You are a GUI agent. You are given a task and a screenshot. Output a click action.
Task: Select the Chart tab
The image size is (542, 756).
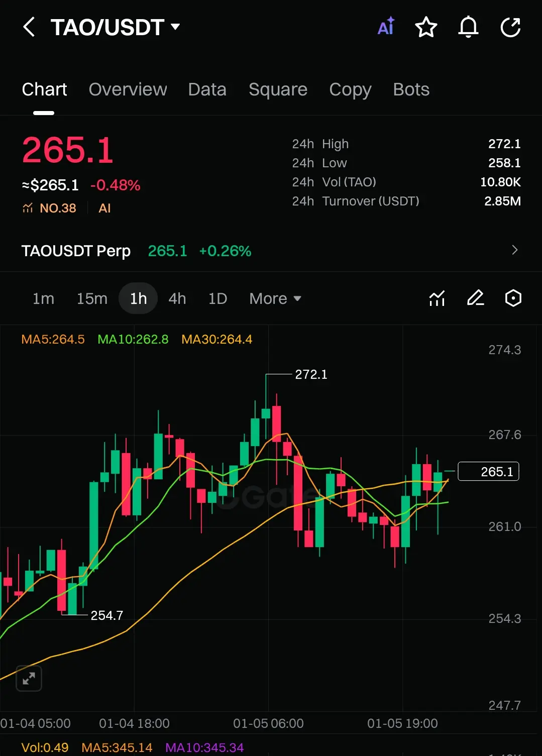[44, 89]
